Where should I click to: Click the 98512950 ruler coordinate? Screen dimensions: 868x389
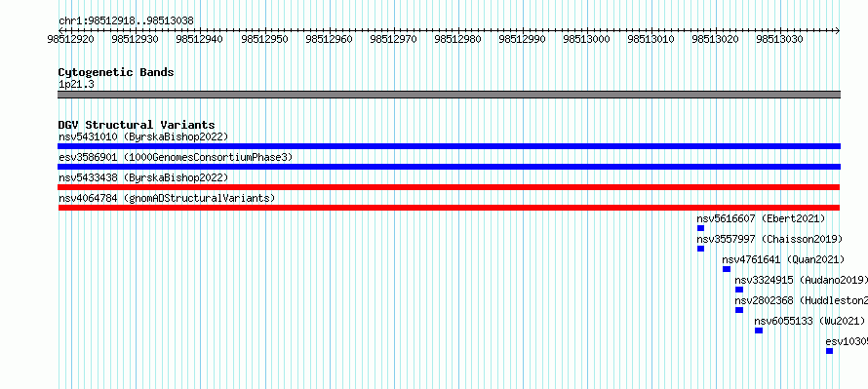(264, 39)
